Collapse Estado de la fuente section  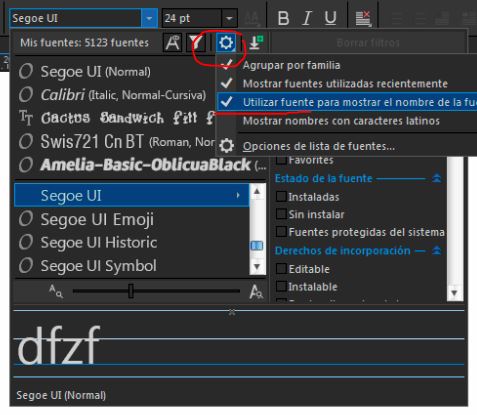pos(436,178)
